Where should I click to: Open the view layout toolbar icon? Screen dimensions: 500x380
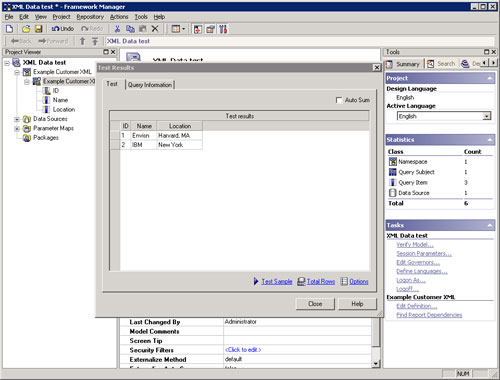coord(175,29)
